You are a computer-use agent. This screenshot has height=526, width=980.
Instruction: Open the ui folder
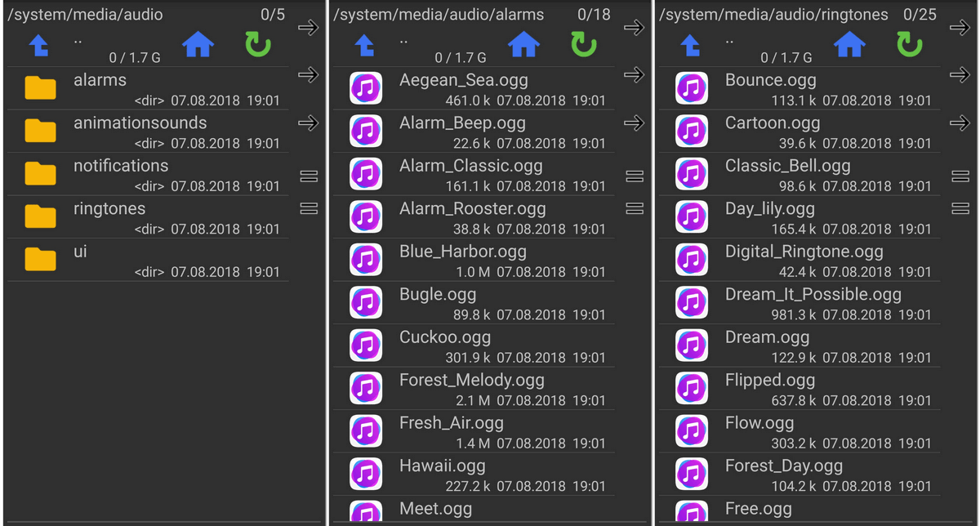pos(148,260)
